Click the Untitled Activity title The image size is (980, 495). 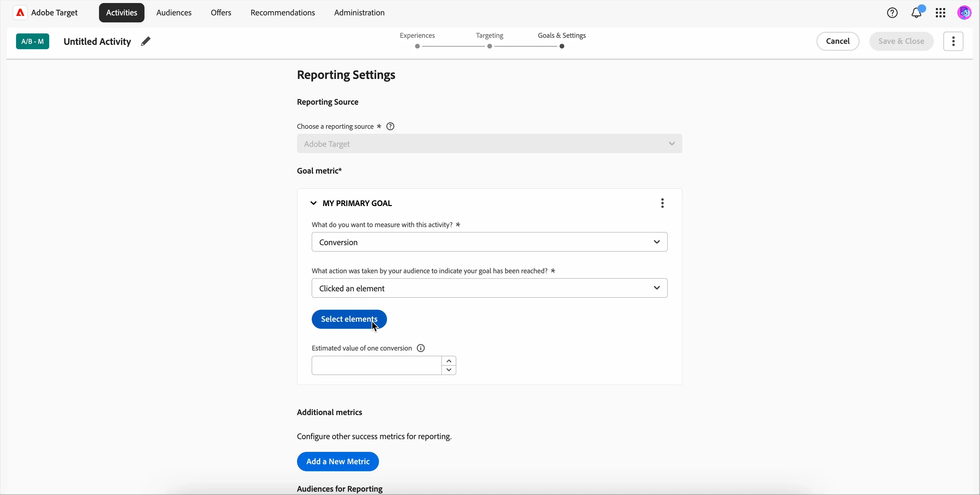(97, 41)
